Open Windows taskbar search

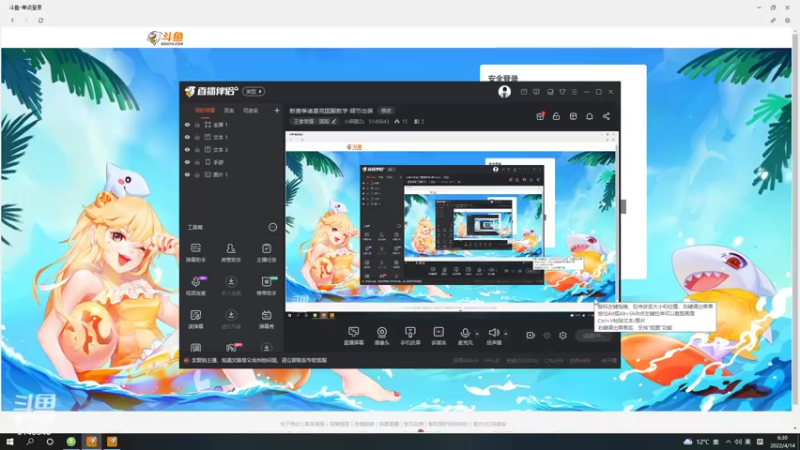pos(30,441)
